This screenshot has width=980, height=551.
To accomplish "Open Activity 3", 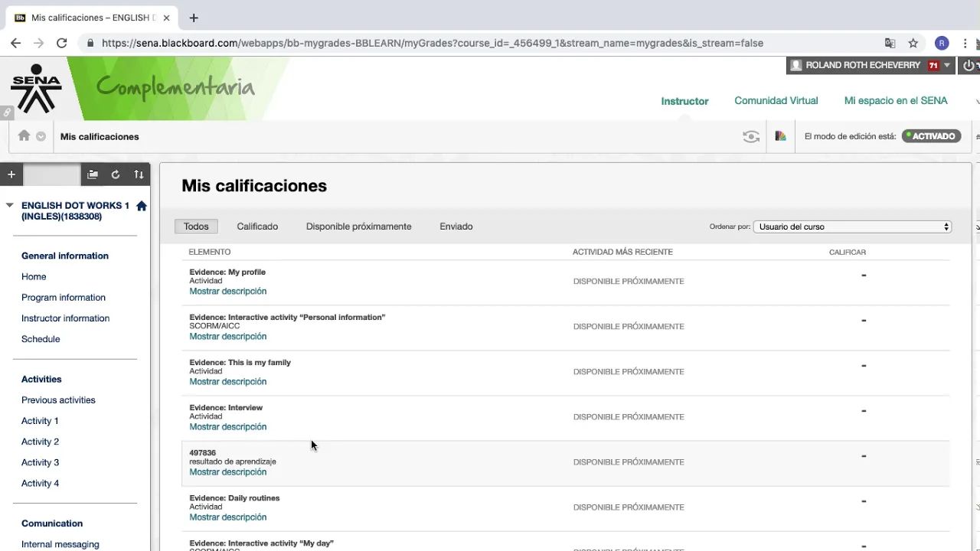I will [40, 462].
